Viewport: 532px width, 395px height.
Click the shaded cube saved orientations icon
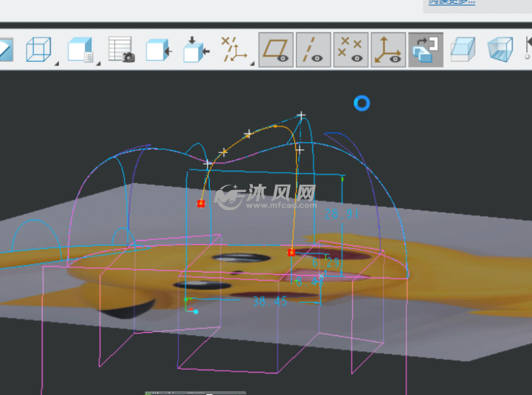[80, 49]
